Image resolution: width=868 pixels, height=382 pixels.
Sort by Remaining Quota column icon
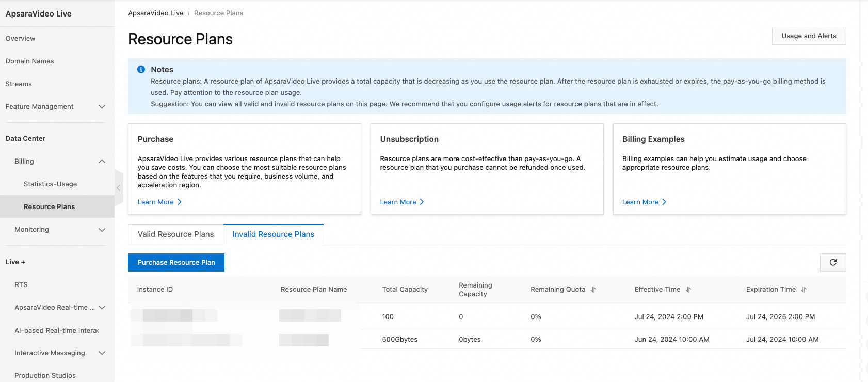coord(593,290)
